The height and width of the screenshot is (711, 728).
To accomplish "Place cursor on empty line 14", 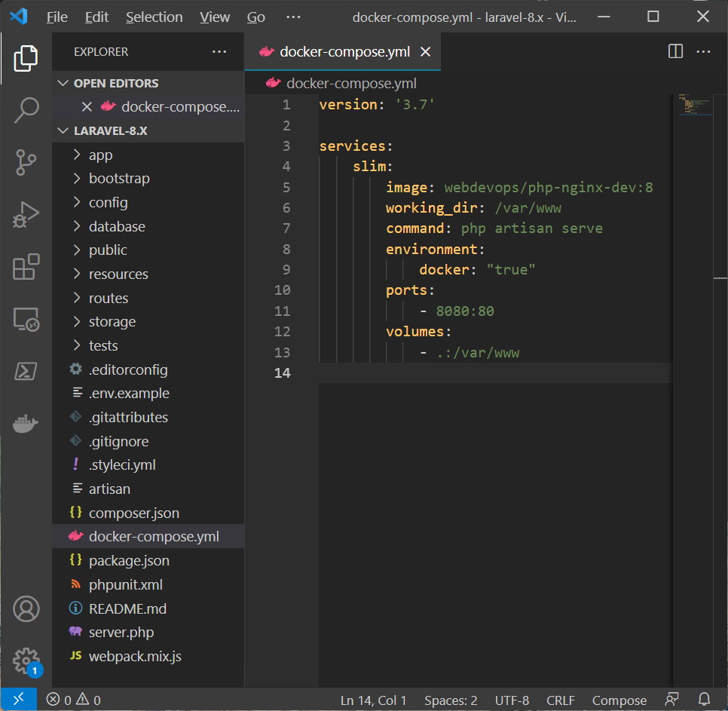I will pos(495,373).
